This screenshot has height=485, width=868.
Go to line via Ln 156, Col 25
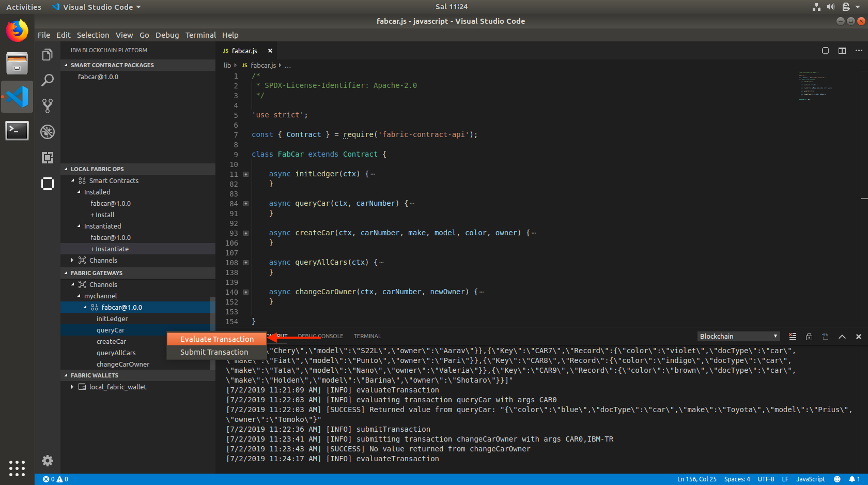[697, 479]
